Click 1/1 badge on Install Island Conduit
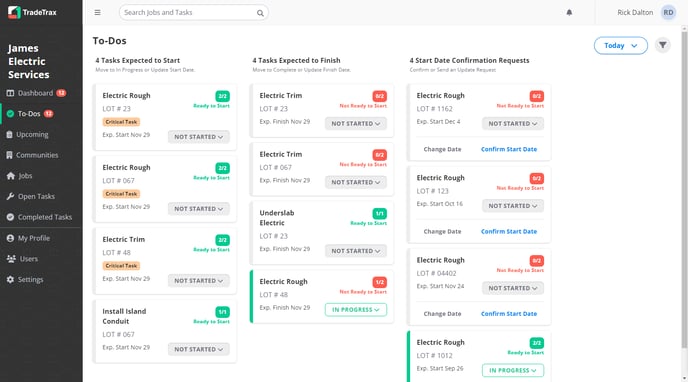 click(x=222, y=312)
